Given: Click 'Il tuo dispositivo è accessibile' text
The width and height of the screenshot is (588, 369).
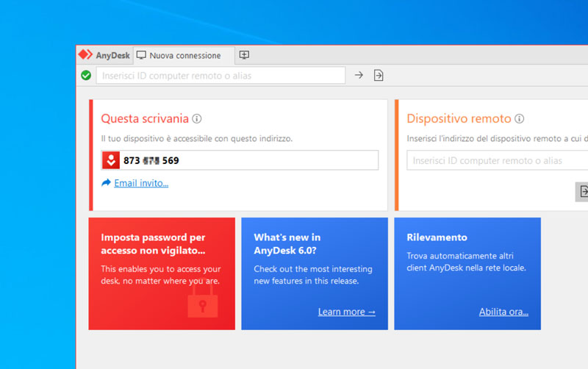Looking at the screenshot, I should point(196,139).
